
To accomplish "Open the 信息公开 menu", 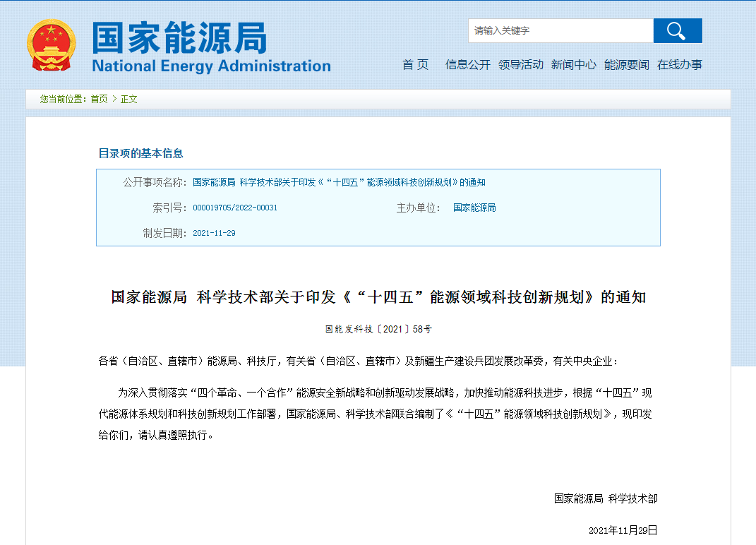I will click(467, 64).
